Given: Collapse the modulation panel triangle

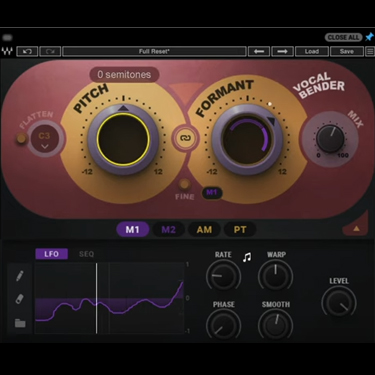Looking at the screenshot, I should (356, 228).
